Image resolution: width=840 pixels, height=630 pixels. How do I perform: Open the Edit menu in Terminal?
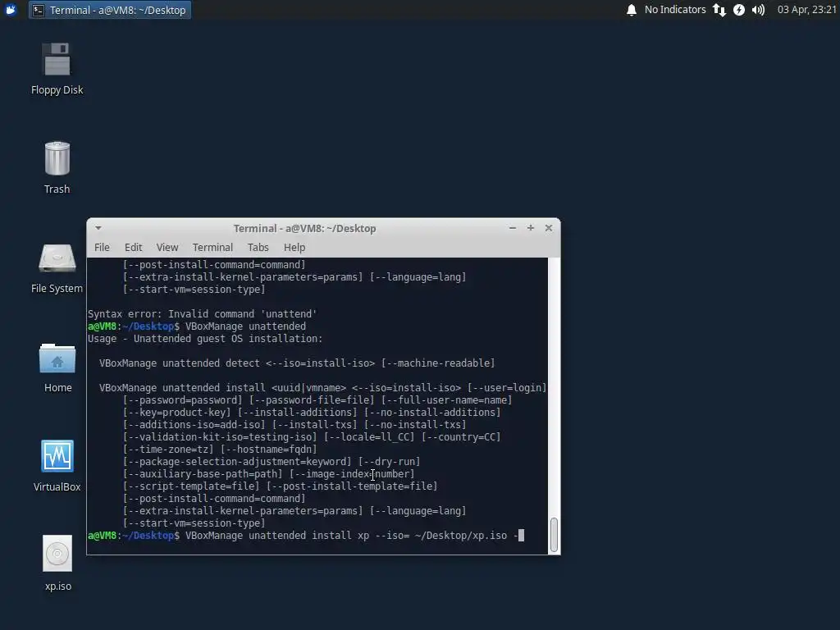tap(134, 248)
